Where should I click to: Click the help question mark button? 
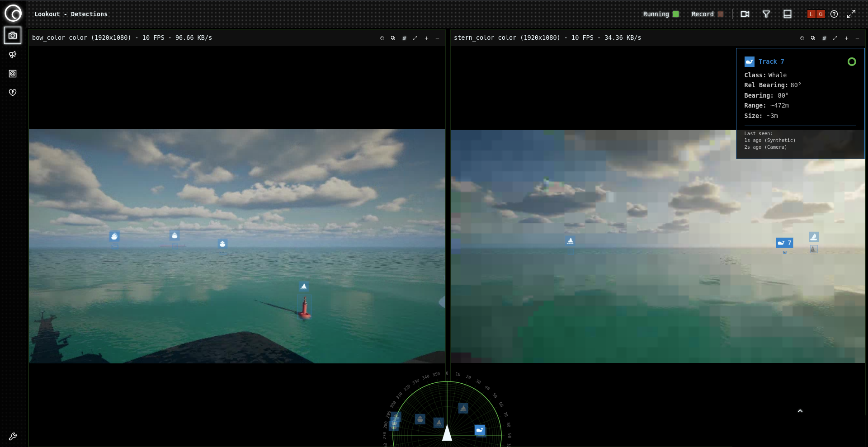pyautogui.click(x=834, y=14)
